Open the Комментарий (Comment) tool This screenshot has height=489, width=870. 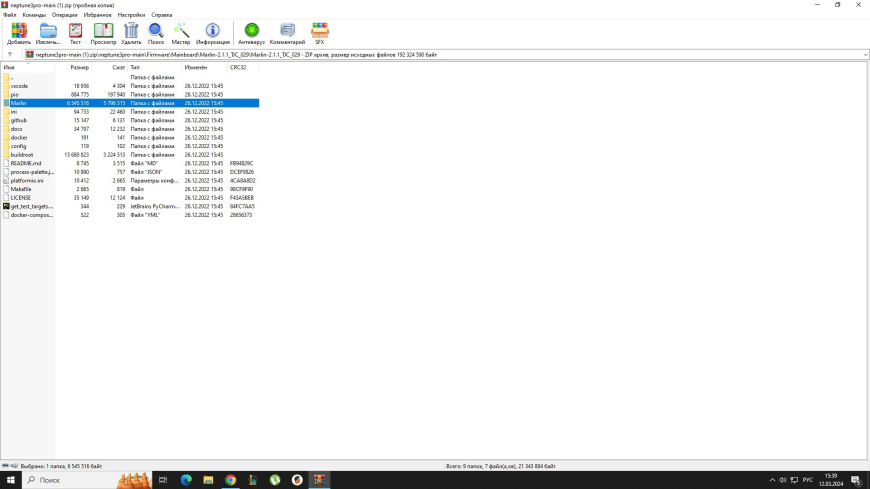287,34
